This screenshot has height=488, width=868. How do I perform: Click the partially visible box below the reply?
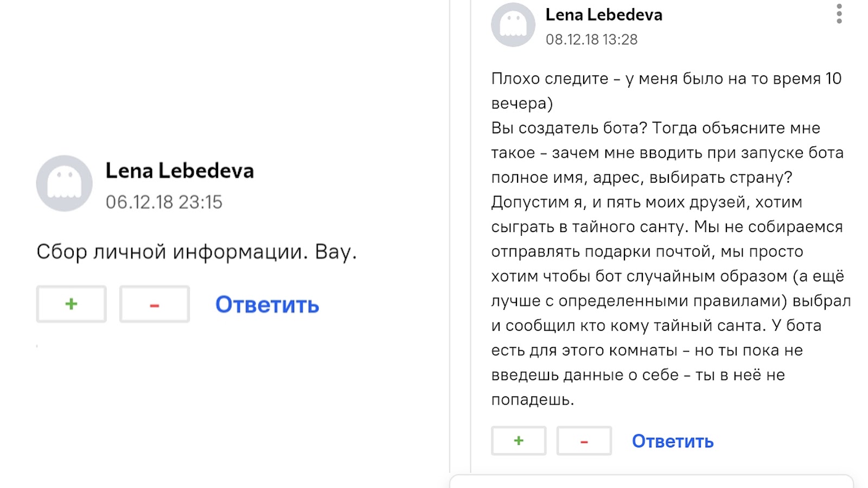(651, 481)
